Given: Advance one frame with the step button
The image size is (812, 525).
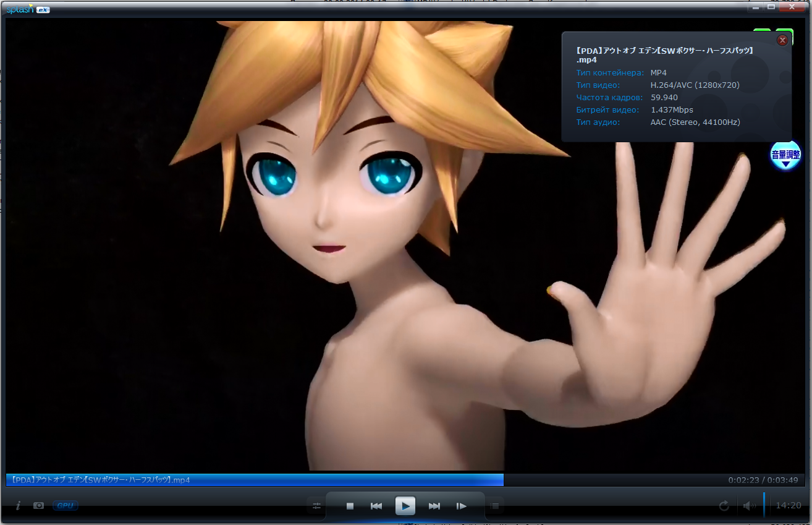Looking at the screenshot, I should pyautogui.click(x=461, y=506).
